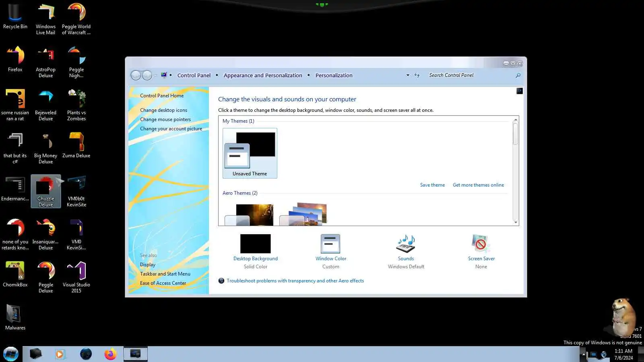Click the Personalization window taskbar button
Viewport: 644px width, 362px height.
coord(135,354)
